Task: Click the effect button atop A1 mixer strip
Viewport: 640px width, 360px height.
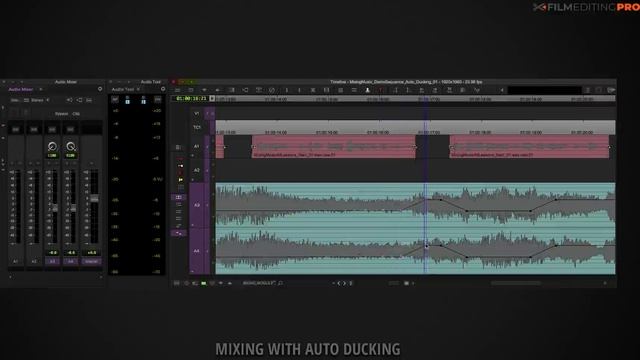Action: click(16, 129)
